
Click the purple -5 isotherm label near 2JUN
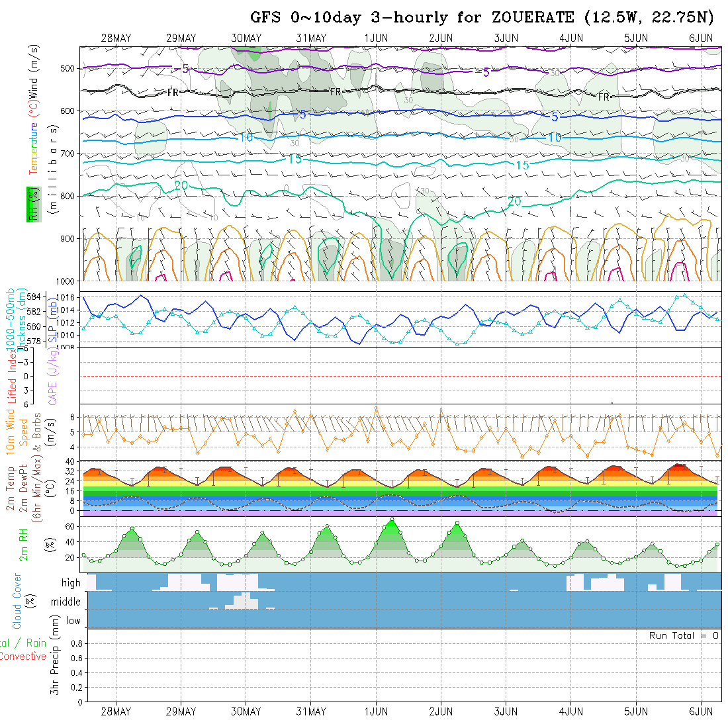[x=482, y=72]
